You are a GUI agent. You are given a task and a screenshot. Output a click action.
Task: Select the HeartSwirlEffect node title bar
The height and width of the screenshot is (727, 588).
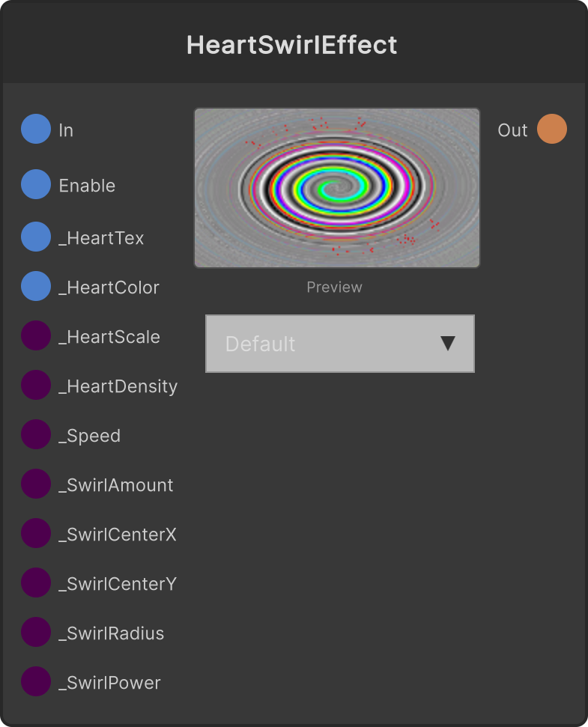coord(294,43)
